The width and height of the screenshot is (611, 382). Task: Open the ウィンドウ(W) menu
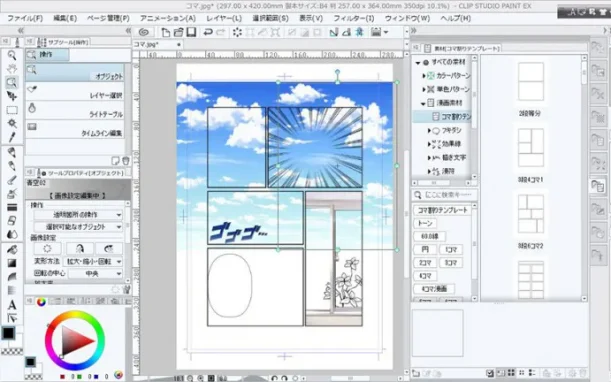point(407,18)
